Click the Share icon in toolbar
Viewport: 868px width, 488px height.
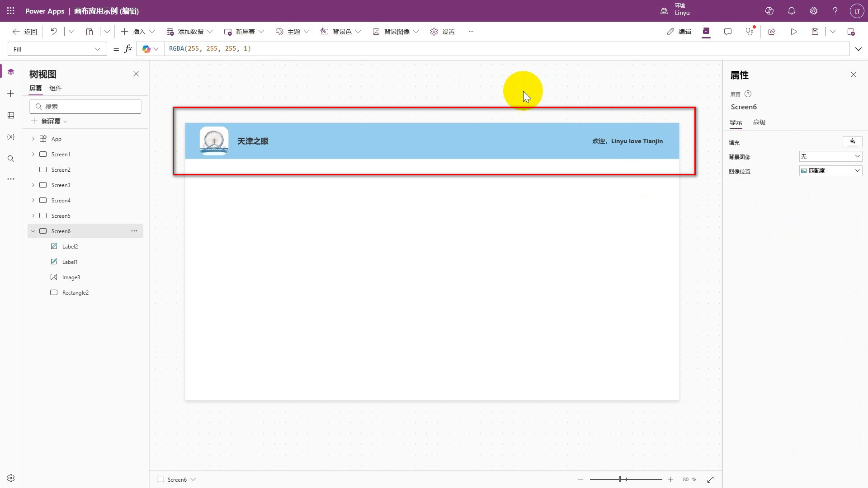(x=772, y=32)
